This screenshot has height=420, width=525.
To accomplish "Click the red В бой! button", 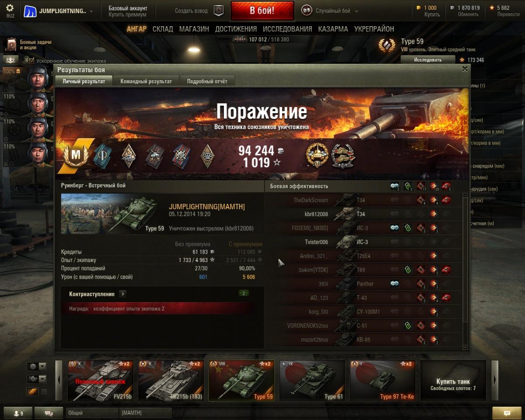I will pos(262,10).
